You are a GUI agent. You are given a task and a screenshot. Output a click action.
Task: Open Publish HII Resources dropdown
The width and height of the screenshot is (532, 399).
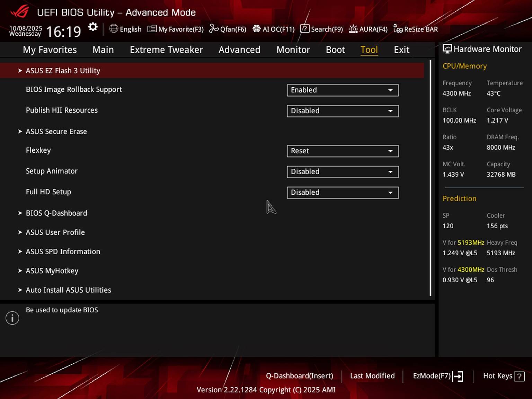pyautogui.click(x=343, y=111)
